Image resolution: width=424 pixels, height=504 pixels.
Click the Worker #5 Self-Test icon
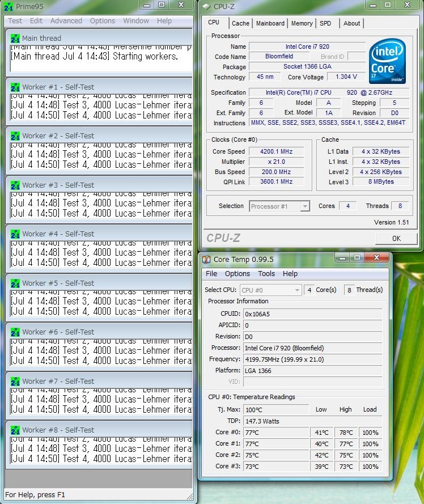click(x=15, y=283)
